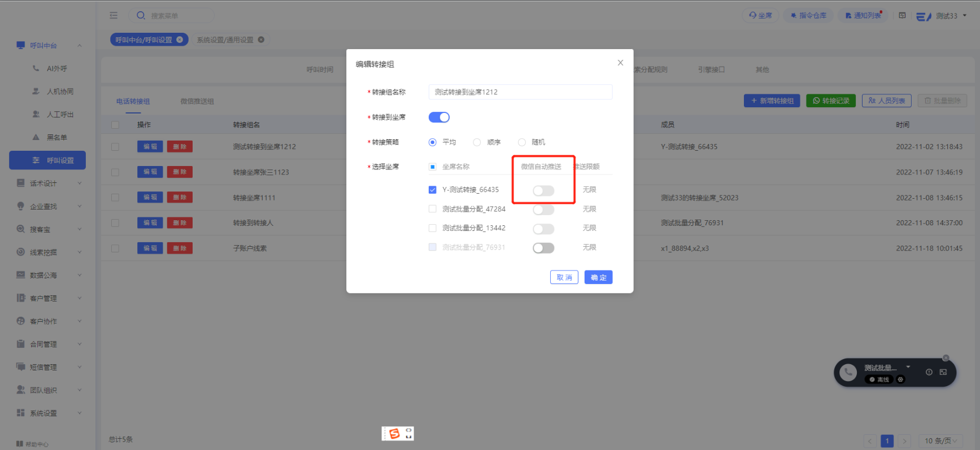The width and height of the screenshot is (980, 450).
Task: Check the 测试批量分配_47284 agent checkbox
Action: [433, 209]
